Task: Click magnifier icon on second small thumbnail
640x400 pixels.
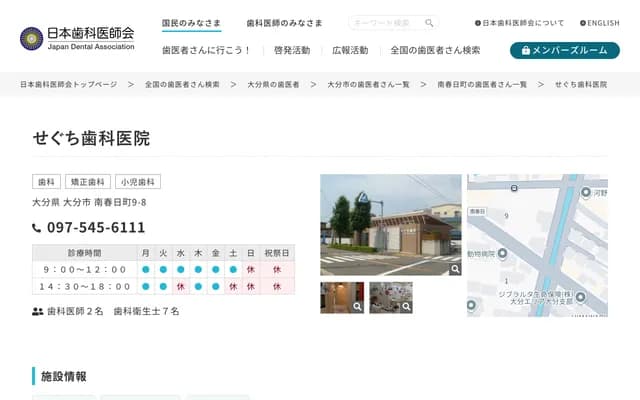Action: [x=407, y=307]
